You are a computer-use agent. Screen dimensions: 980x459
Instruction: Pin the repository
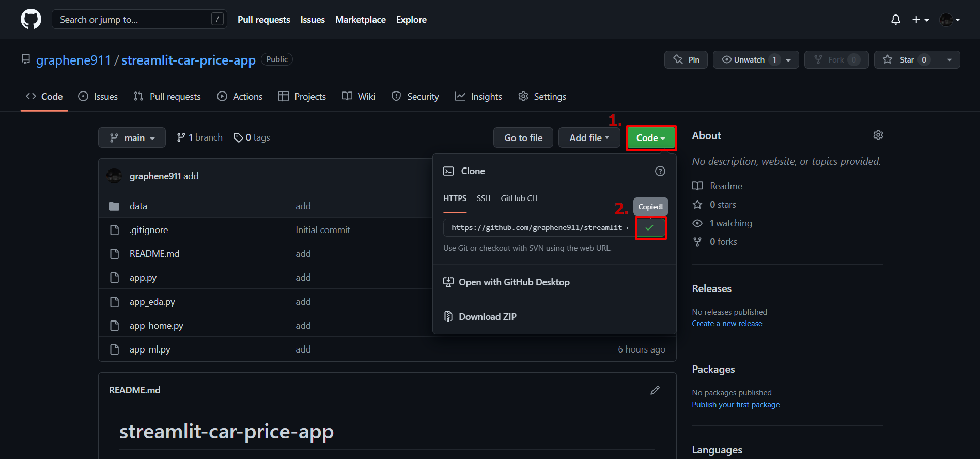(x=686, y=59)
